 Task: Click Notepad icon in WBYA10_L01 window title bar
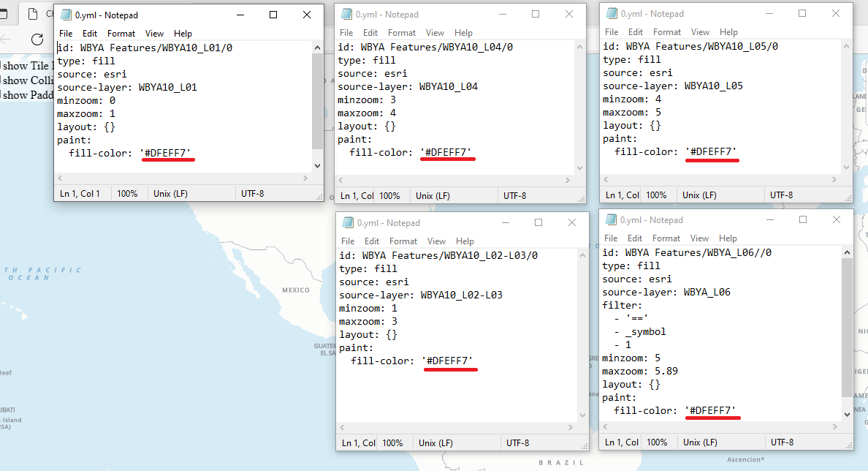(x=66, y=15)
